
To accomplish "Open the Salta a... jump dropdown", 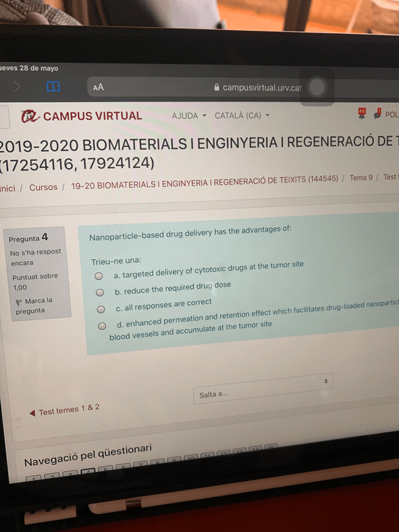I will tap(263, 388).
